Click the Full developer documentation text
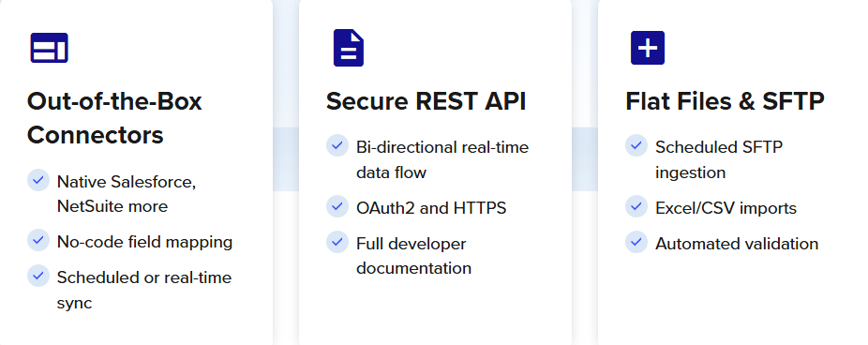This screenshot has width=868, height=345. click(414, 256)
